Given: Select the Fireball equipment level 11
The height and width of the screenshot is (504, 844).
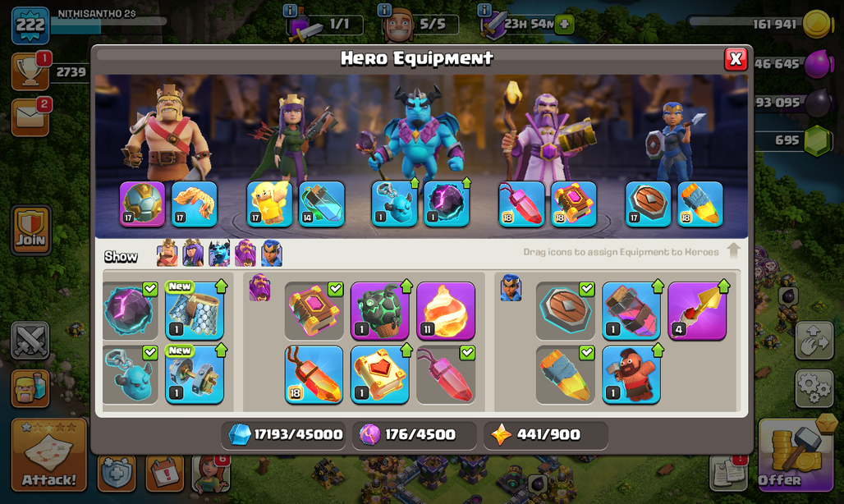Looking at the screenshot, I should point(446,311).
